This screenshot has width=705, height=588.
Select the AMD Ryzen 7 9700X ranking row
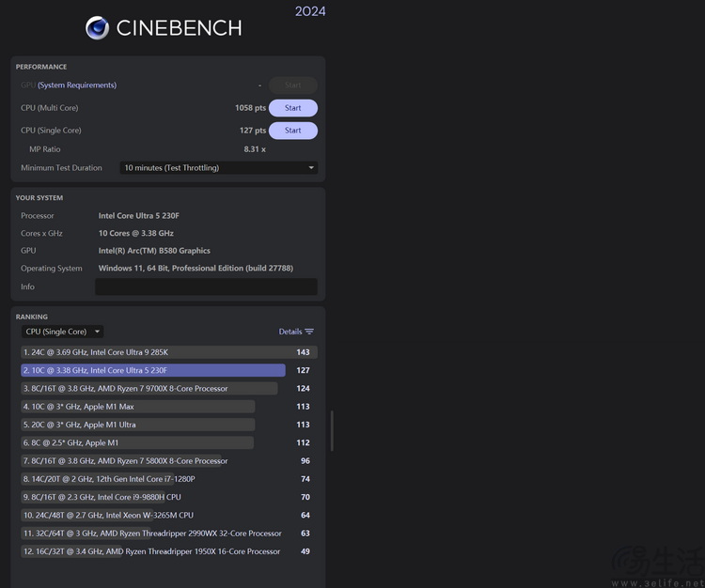150,389
